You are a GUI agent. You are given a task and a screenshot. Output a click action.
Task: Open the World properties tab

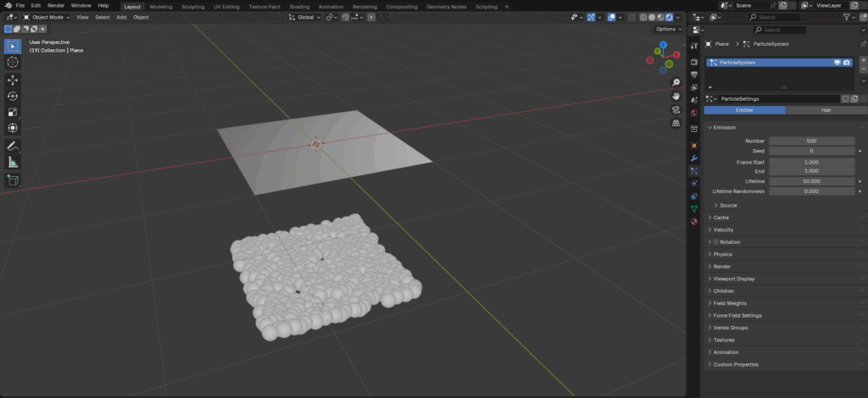coord(694,113)
